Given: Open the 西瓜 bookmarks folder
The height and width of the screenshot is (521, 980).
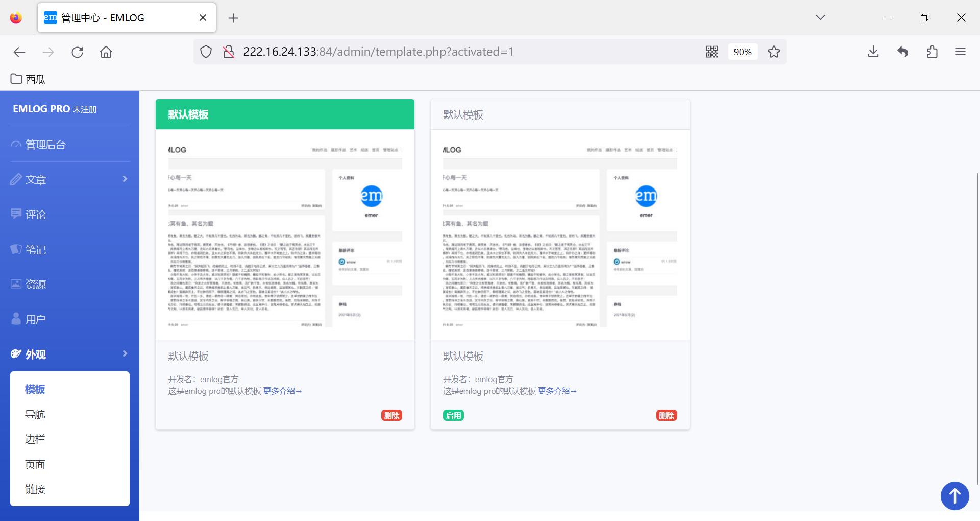Looking at the screenshot, I should (x=28, y=79).
